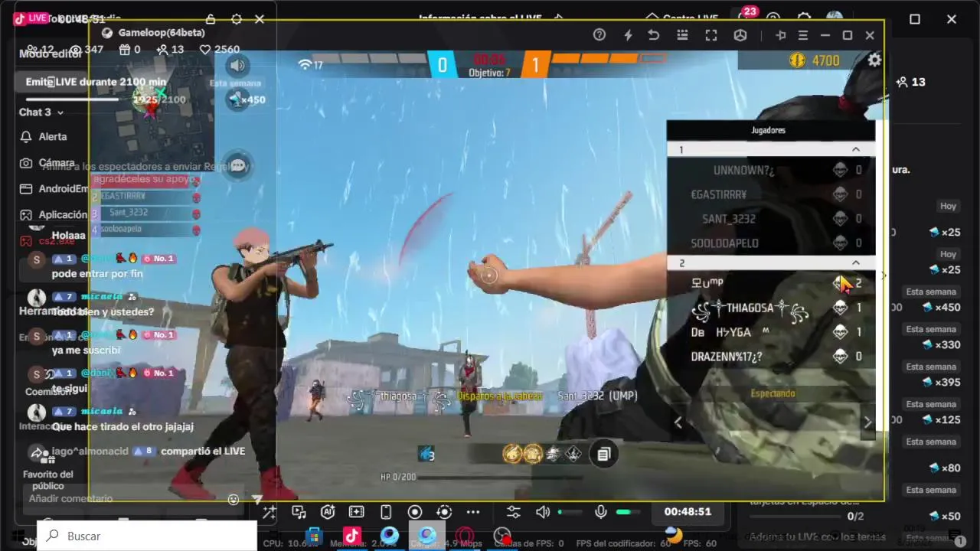Click the Gameloop back arrow icon

coord(654,35)
